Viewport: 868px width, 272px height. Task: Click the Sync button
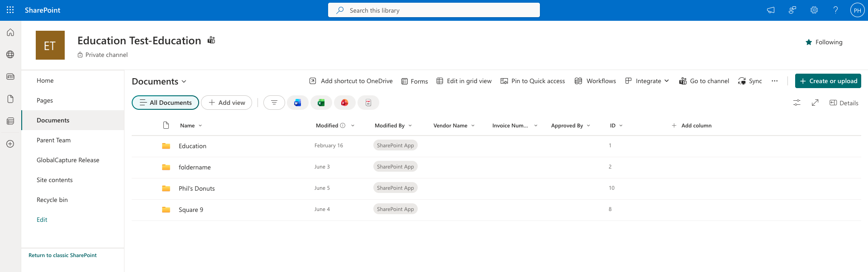coord(750,81)
